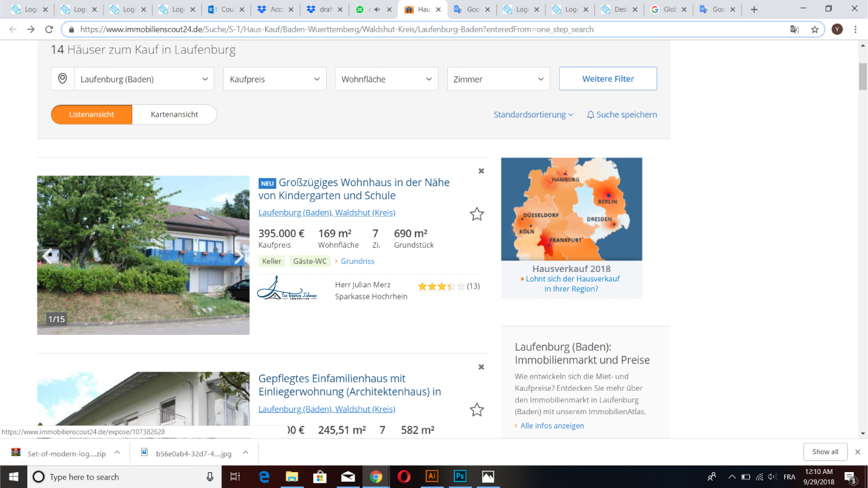
Task: Open Opera browser from taskbar
Action: click(x=404, y=477)
